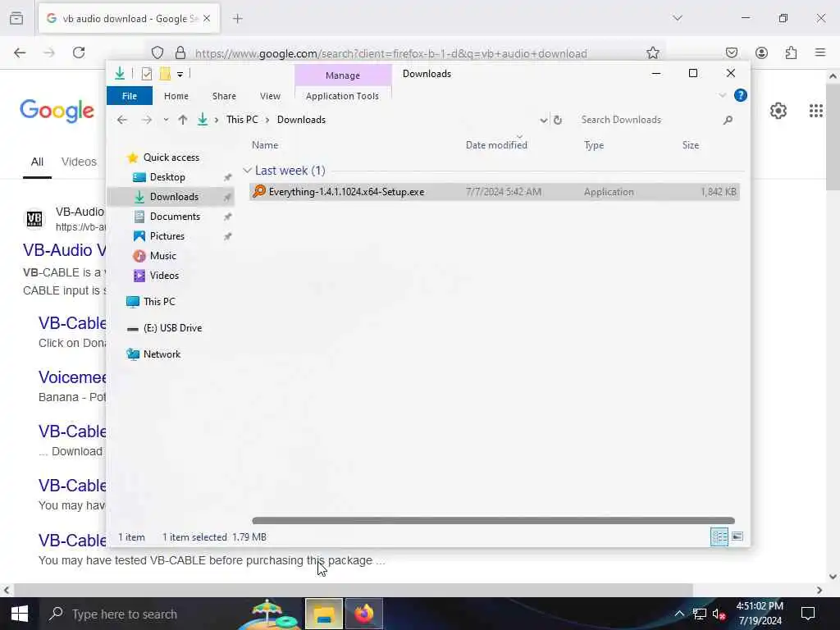The height and width of the screenshot is (630, 840).
Task: Open Firefox account icon
Action: pyautogui.click(x=761, y=52)
